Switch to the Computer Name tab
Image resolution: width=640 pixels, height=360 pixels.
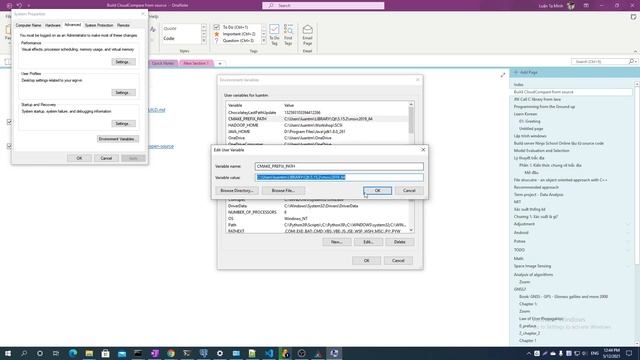(28, 25)
